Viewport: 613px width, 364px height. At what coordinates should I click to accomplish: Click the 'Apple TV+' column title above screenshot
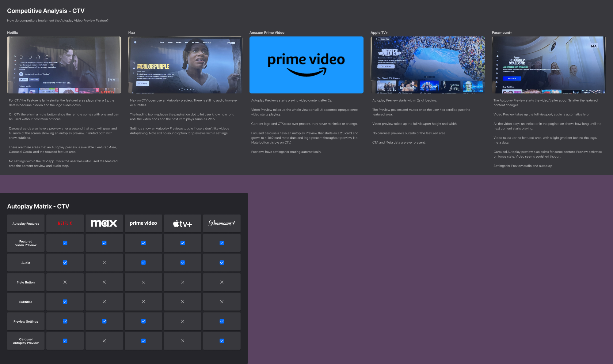[x=379, y=32]
